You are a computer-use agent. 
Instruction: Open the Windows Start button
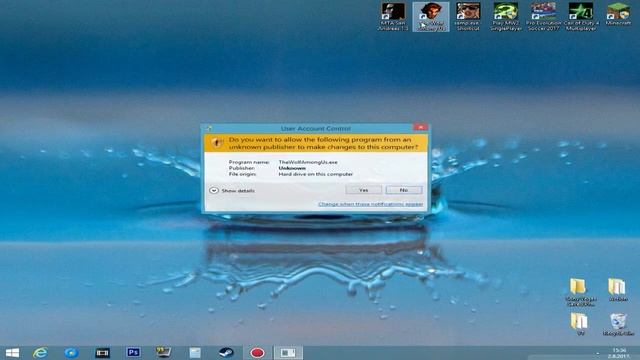pos(12,353)
